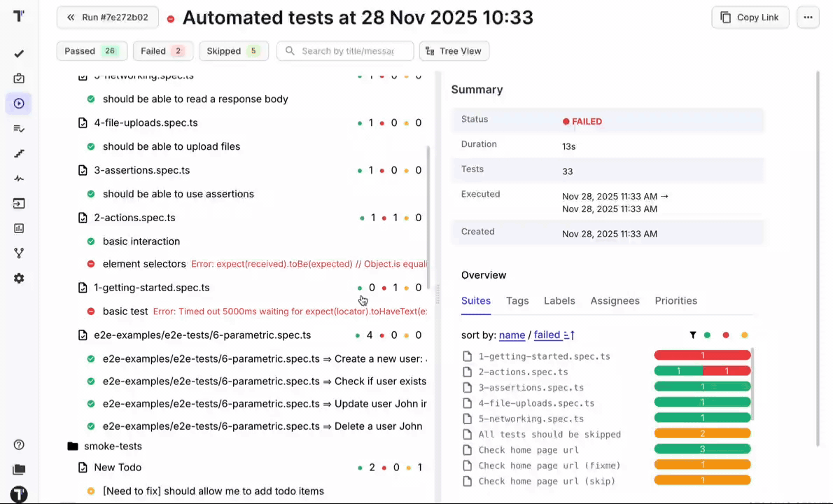The height and width of the screenshot is (504, 833).
Task: Select the Assignees overview tab
Action: 615,300
